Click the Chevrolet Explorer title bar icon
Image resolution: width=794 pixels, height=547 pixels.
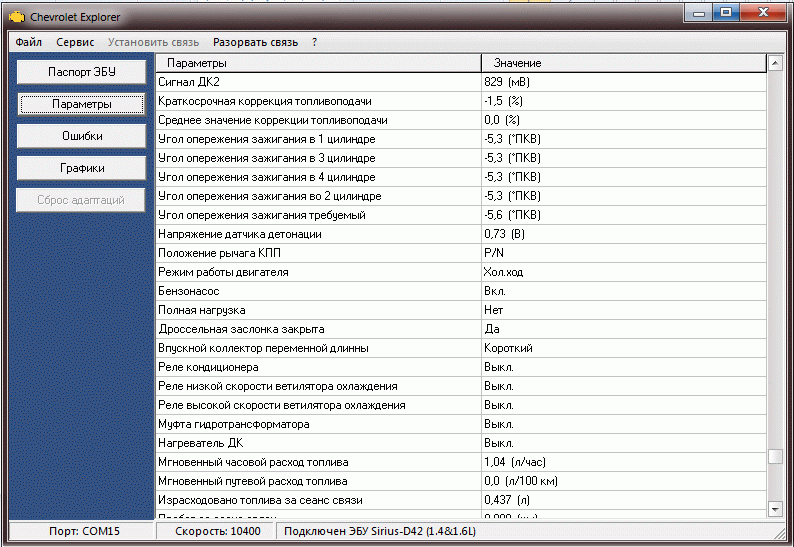tap(16, 16)
